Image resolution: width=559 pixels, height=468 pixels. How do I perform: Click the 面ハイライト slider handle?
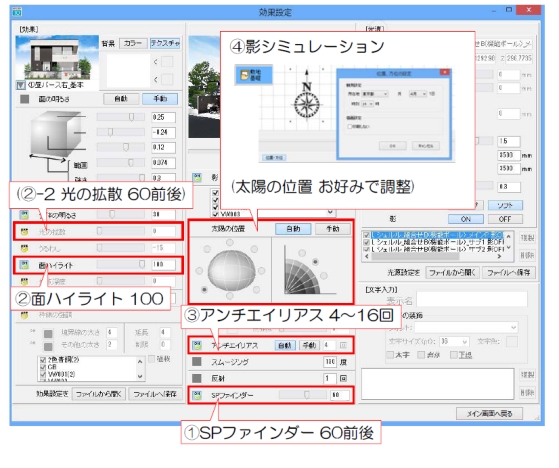click(x=142, y=264)
